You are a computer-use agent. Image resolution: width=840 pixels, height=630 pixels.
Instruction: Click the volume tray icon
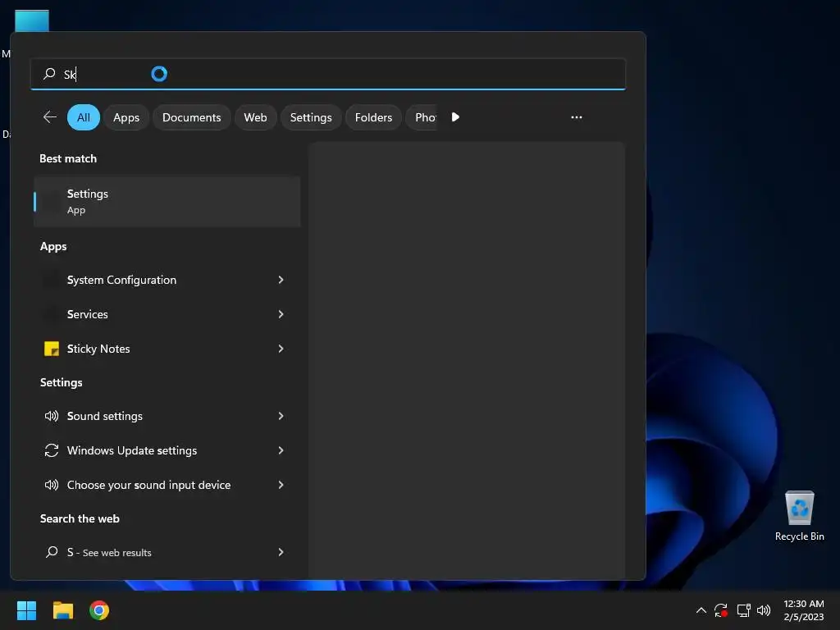coord(764,610)
